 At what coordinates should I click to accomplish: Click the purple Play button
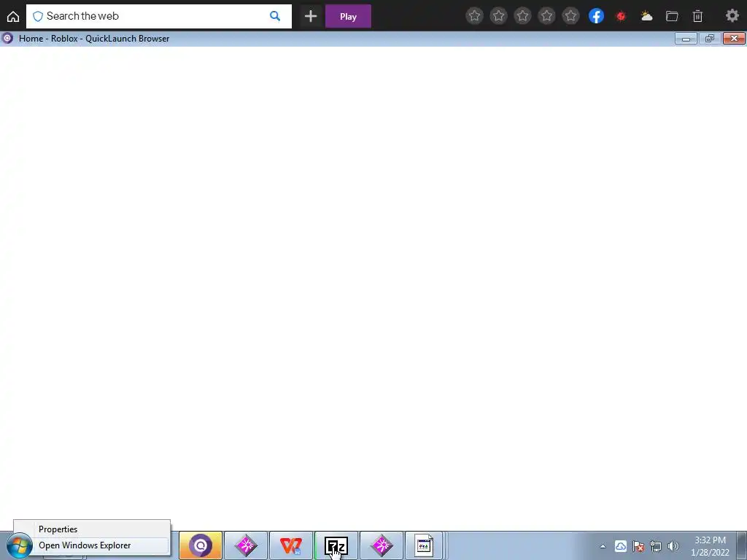pyautogui.click(x=348, y=16)
